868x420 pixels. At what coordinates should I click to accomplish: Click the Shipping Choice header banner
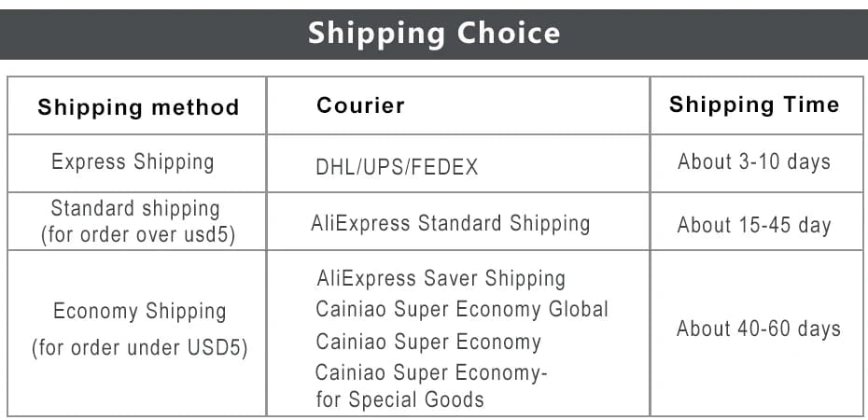click(434, 34)
